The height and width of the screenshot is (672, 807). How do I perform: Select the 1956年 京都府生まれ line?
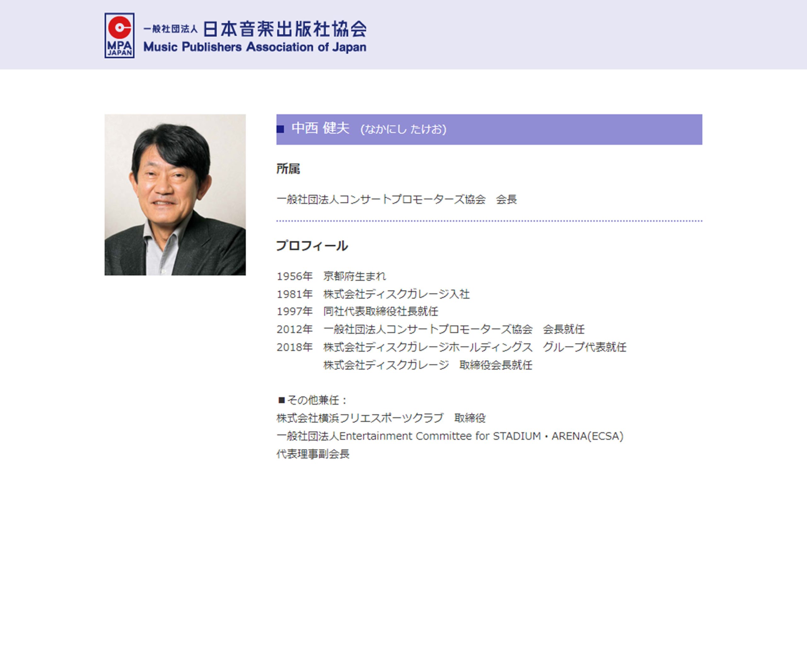coord(331,276)
